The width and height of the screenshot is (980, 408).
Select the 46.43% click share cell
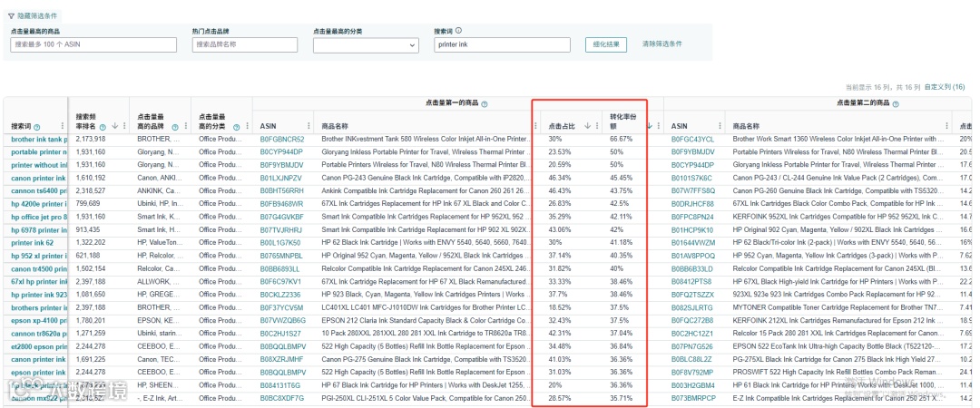[560, 190]
